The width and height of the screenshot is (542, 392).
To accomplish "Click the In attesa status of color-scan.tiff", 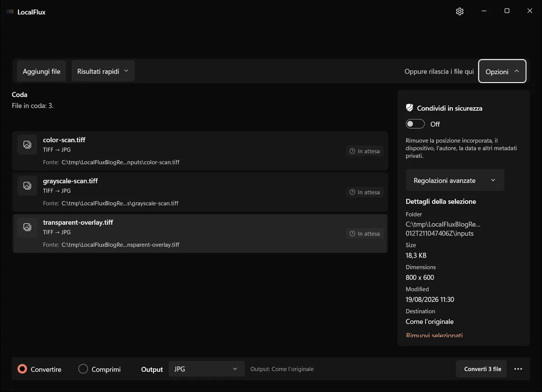I will pyautogui.click(x=365, y=151).
